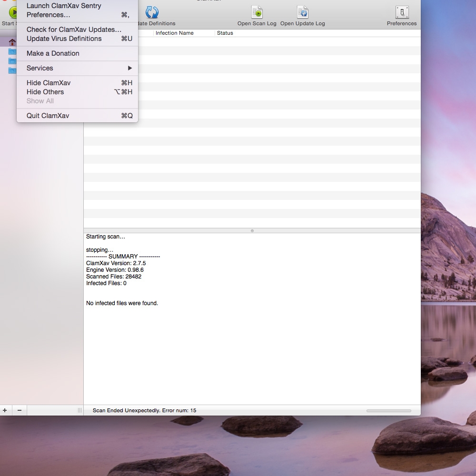Select the Preferences… menu item
The height and width of the screenshot is (476, 476).
pyautogui.click(x=77, y=15)
